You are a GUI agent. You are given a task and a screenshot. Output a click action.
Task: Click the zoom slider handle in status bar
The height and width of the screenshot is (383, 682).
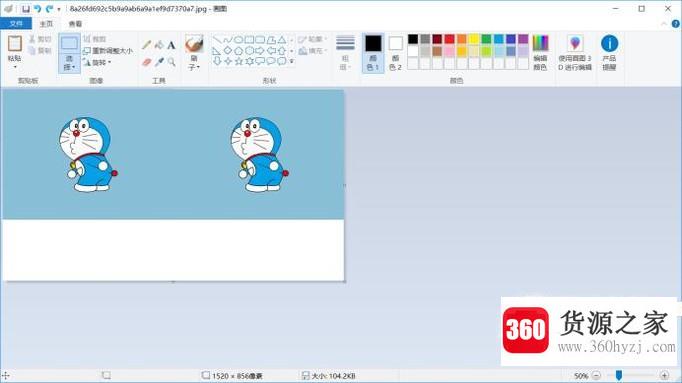pos(618,376)
